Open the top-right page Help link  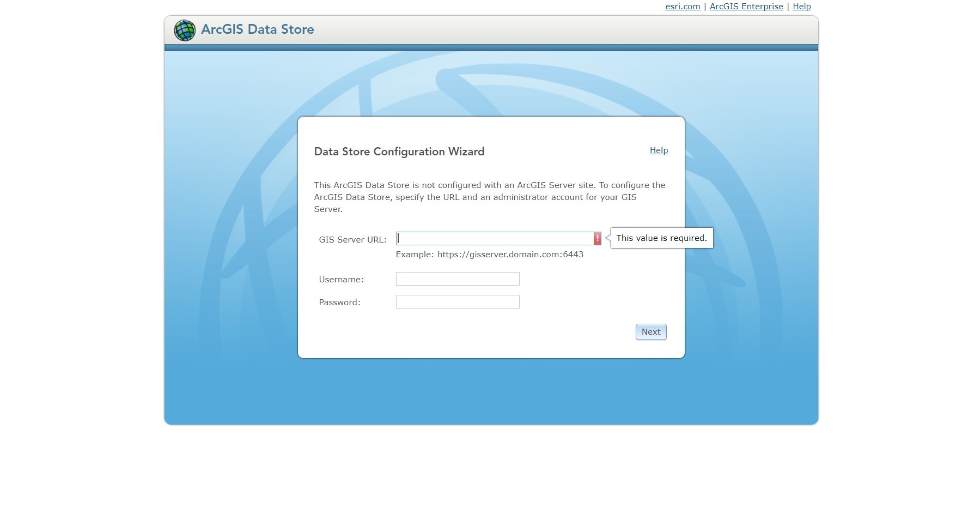801,7
